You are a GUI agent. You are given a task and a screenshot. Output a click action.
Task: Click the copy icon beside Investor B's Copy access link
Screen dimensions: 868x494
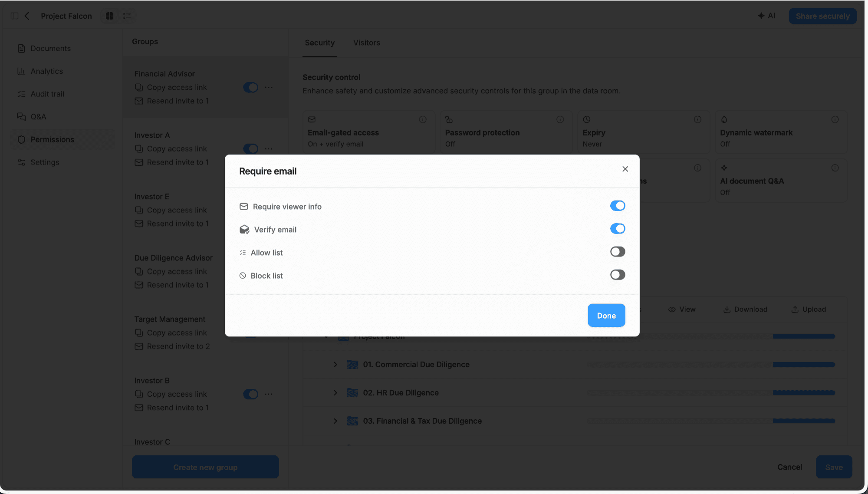point(139,394)
